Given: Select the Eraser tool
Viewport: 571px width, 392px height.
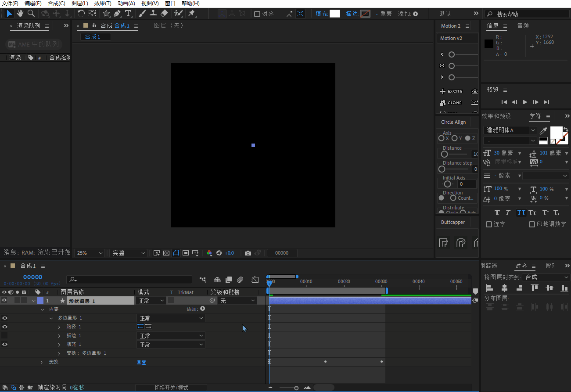Looking at the screenshot, I should [165, 14].
